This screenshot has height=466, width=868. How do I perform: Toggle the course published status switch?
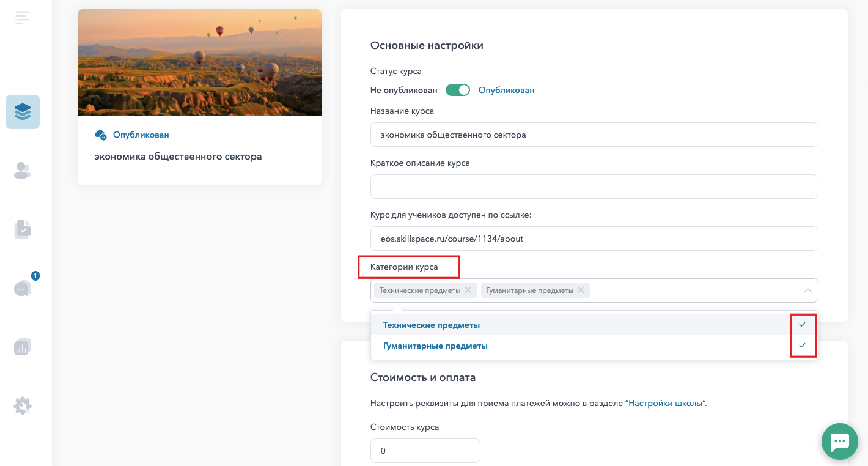point(458,90)
